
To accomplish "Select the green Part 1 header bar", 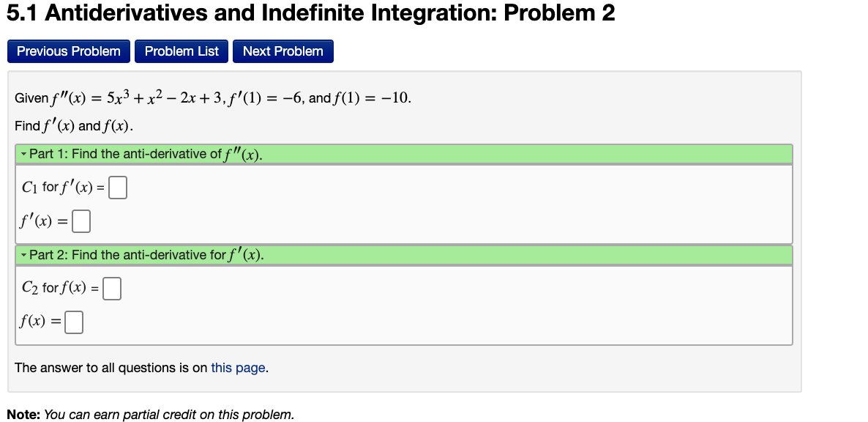I will (x=403, y=154).
